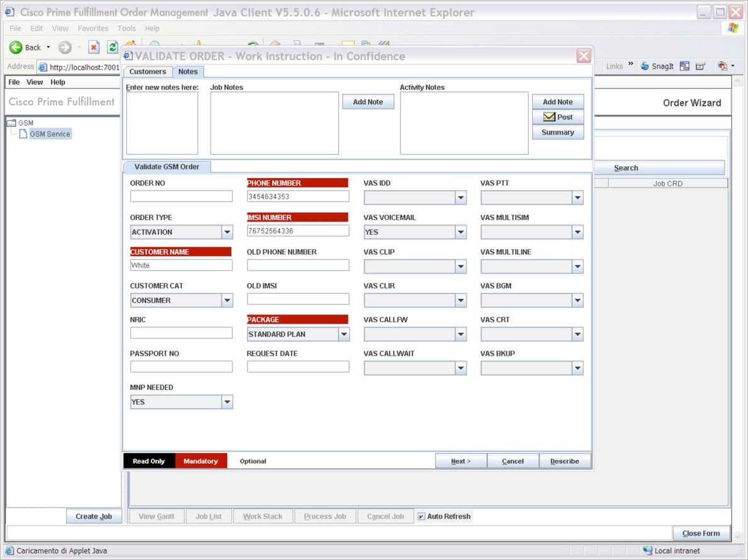Click the ORDER NO input field
Viewport: 748px width, 560px height.
(x=181, y=196)
